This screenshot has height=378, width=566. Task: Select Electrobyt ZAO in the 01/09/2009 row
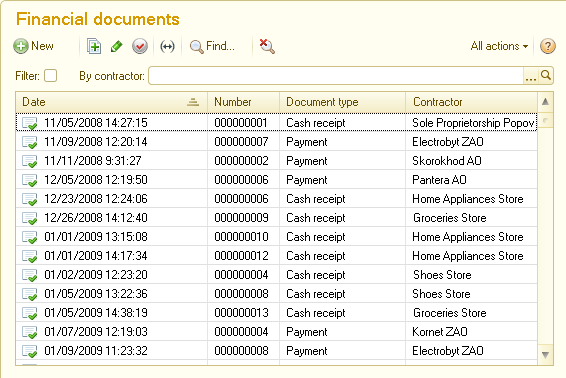pyautogui.click(x=448, y=351)
